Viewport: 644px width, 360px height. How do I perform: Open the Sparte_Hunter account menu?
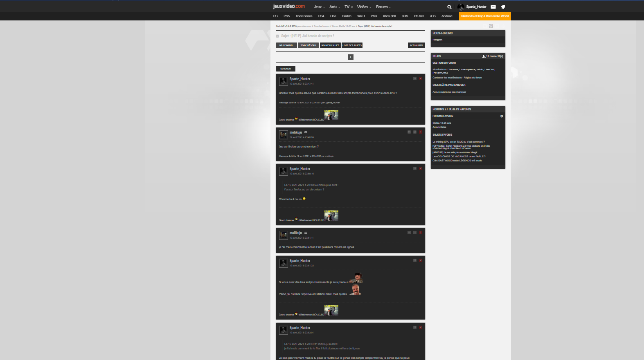476,7
